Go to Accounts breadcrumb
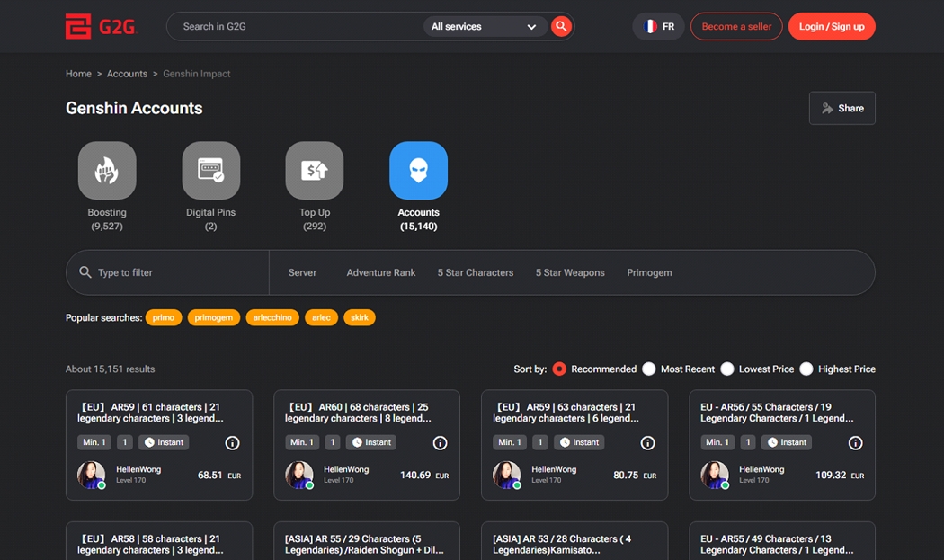This screenshot has height=560, width=944. pyautogui.click(x=127, y=74)
